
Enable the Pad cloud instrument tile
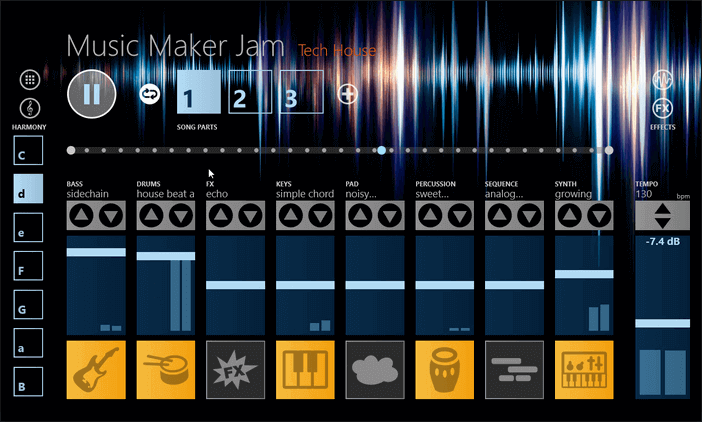[375, 370]
